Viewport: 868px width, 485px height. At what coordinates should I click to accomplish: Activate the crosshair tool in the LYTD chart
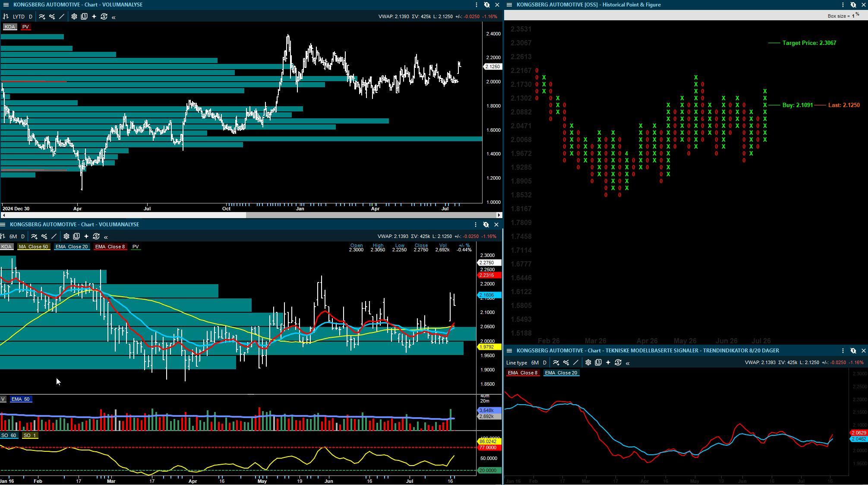click(94, 16)
